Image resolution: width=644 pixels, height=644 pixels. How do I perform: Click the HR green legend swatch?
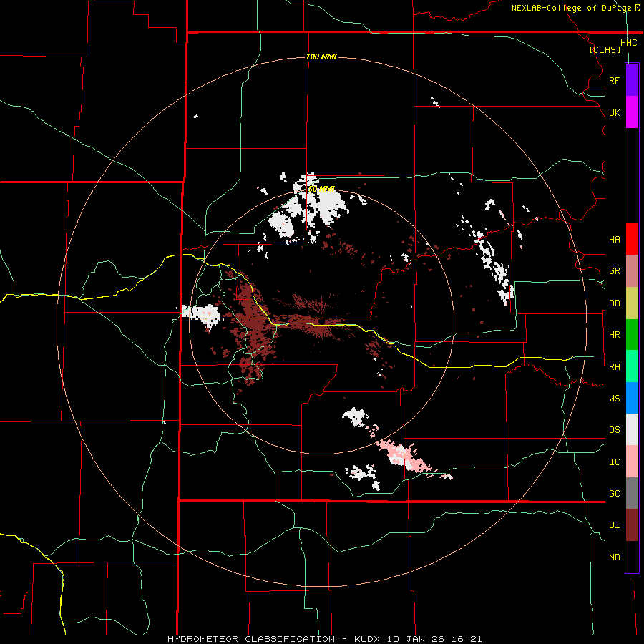pos(632,335)
